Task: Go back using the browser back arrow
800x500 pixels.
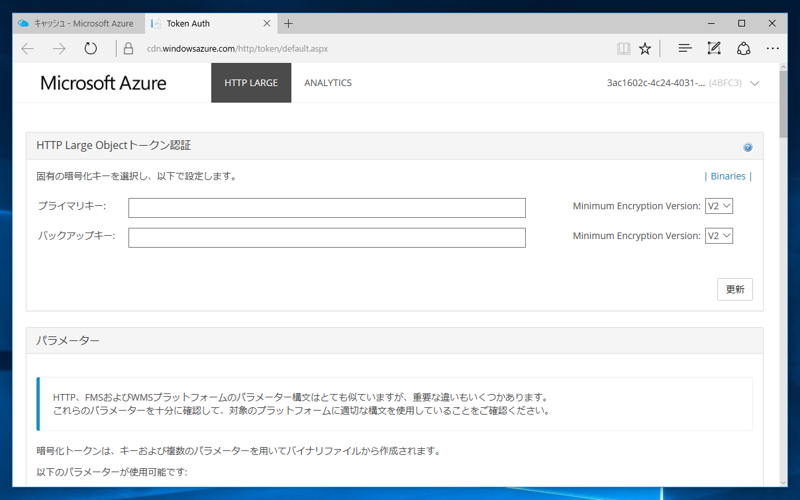Action: coord(28,48)
